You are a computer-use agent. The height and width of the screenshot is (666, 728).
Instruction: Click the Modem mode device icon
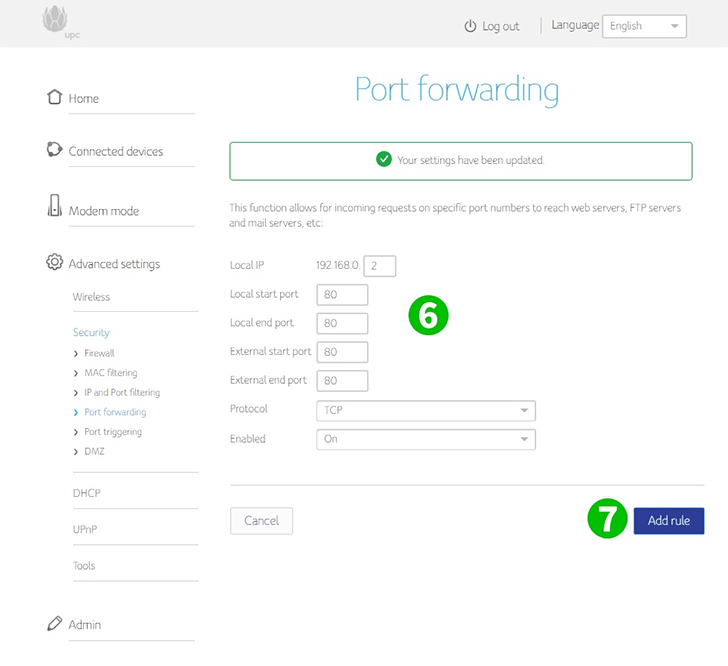pos(54,205)
